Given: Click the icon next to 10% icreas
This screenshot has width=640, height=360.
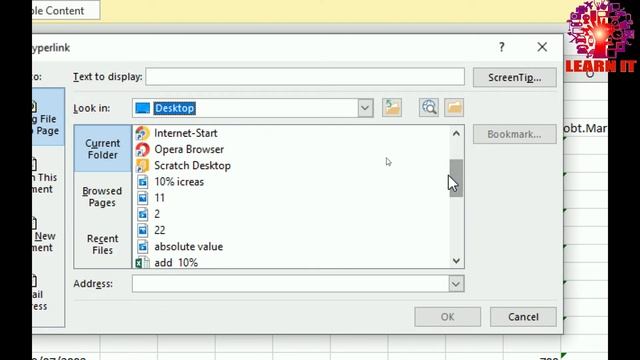Looking at the screenshot, I should (x=142, y=182).
